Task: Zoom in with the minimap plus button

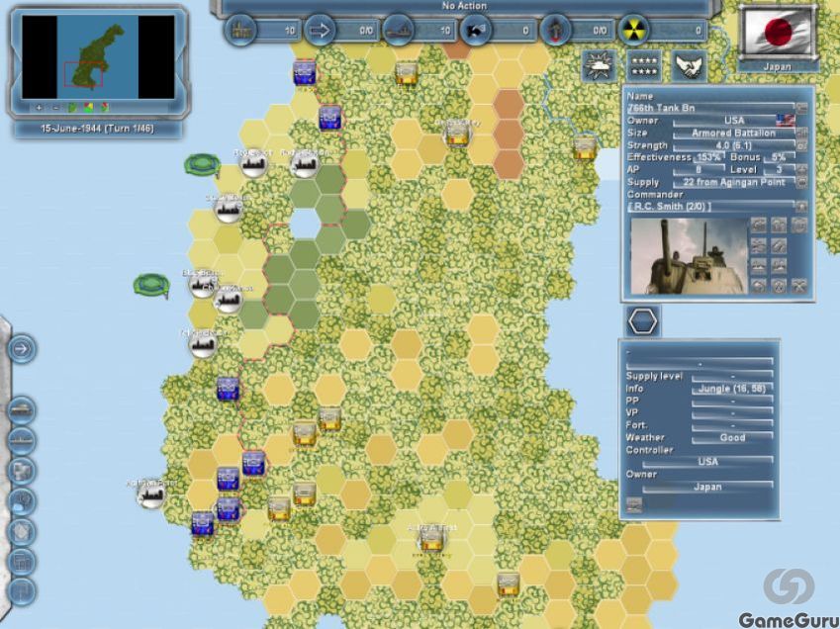Action: [x=39, y=108]
